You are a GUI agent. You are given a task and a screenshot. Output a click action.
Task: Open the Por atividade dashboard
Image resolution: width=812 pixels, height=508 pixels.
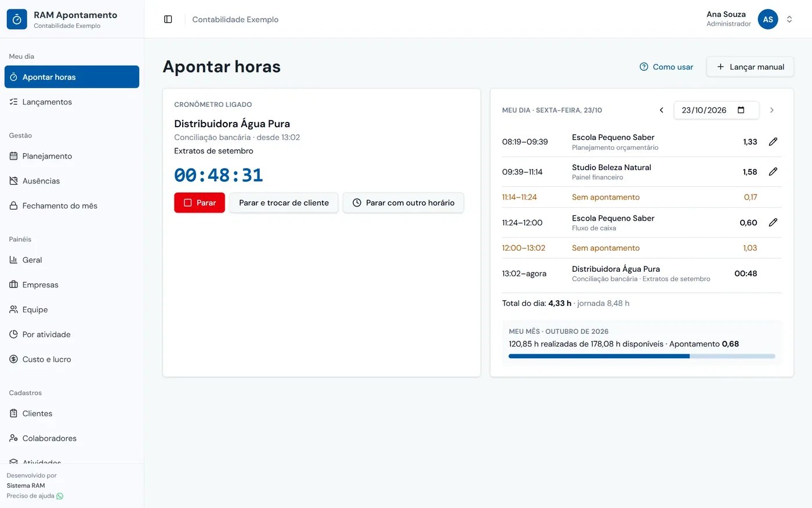72,334
